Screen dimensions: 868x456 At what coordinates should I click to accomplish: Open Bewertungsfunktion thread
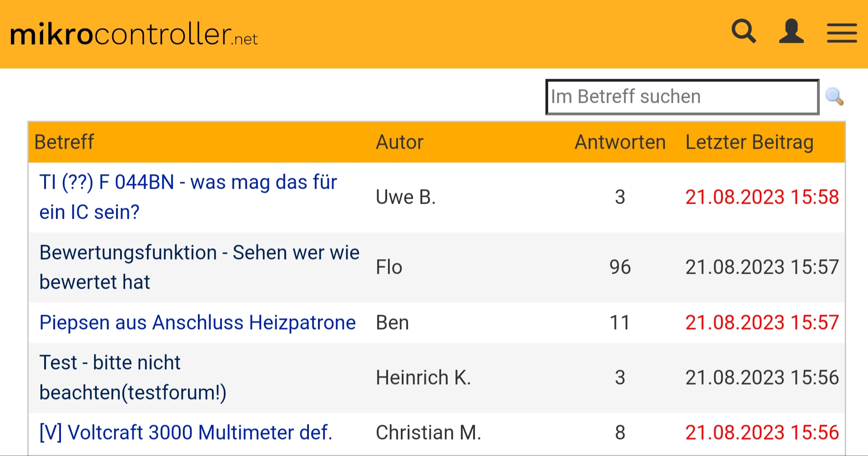coord(199,267)
